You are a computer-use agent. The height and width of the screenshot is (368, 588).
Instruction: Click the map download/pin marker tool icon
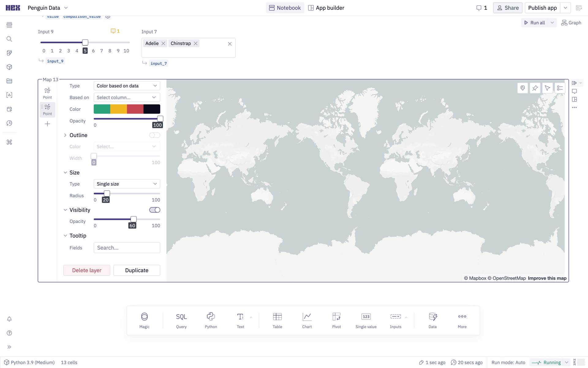[x=522, y=88]
